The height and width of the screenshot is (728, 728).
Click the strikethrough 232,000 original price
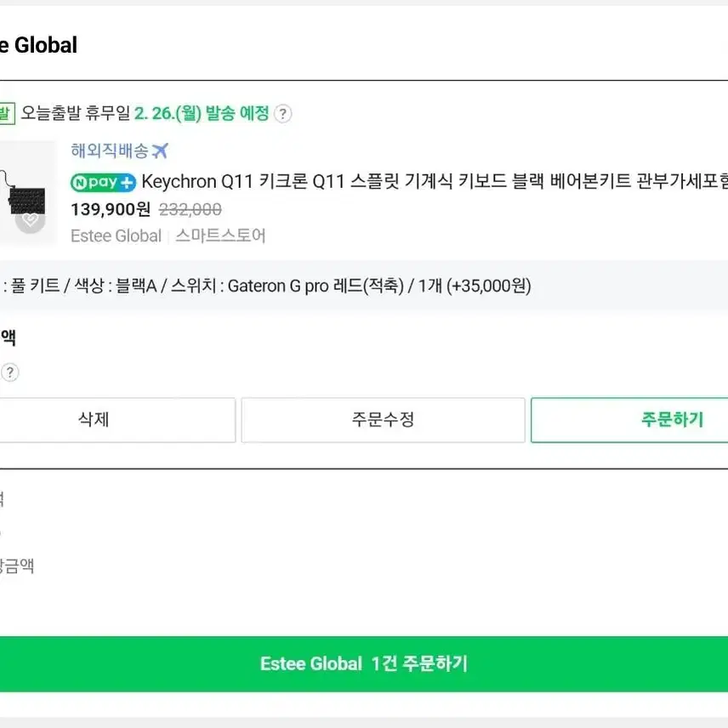[190, 209]
